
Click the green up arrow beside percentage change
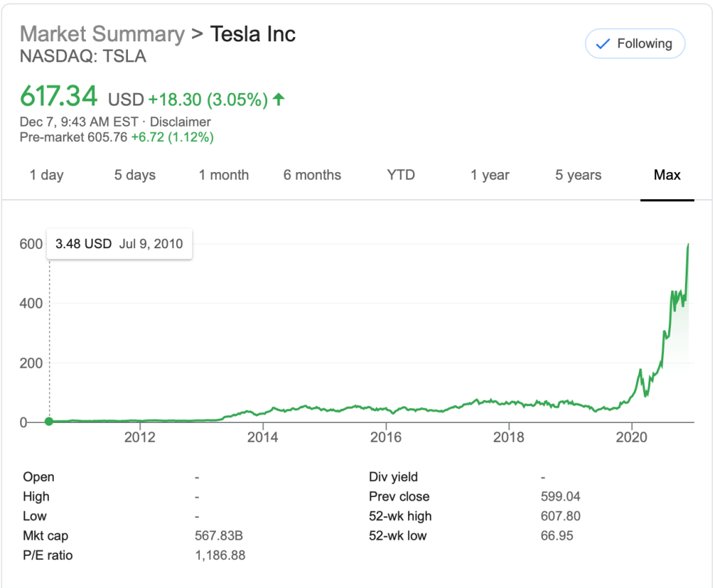pyautogui.click(x=279, y=99)
